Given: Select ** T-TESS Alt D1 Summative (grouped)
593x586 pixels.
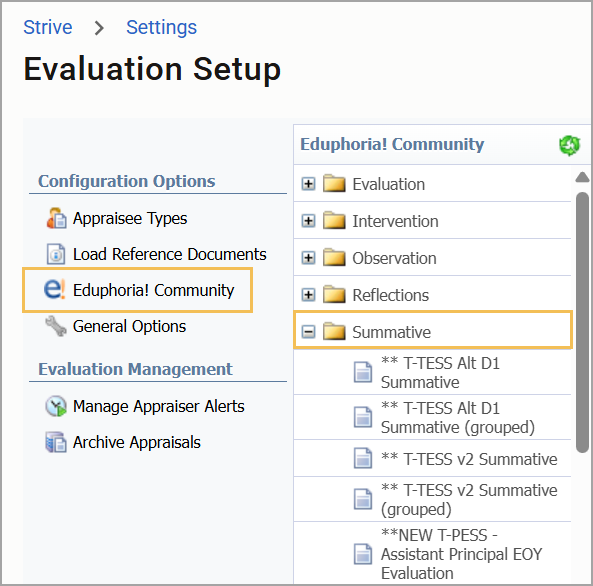Looking at the screenshot, I should click(458, 418).
